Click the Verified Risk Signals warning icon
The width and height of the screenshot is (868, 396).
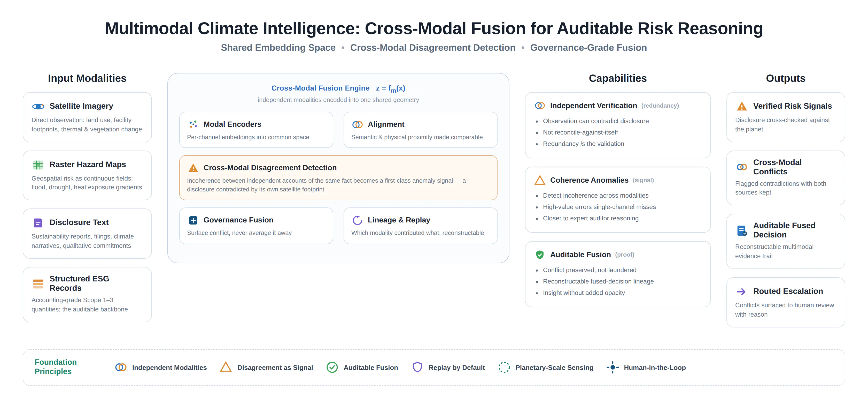coord(742,107)
